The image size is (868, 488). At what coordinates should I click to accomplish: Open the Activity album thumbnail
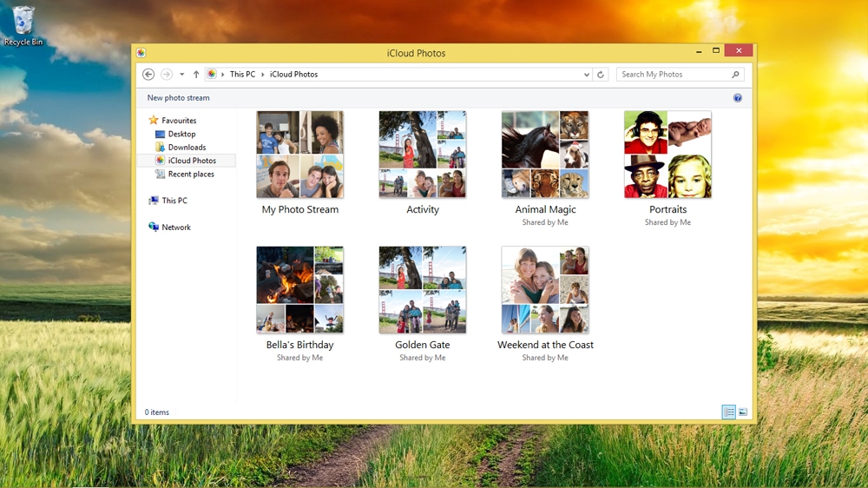pyautogui.click(x=423, y=155)
